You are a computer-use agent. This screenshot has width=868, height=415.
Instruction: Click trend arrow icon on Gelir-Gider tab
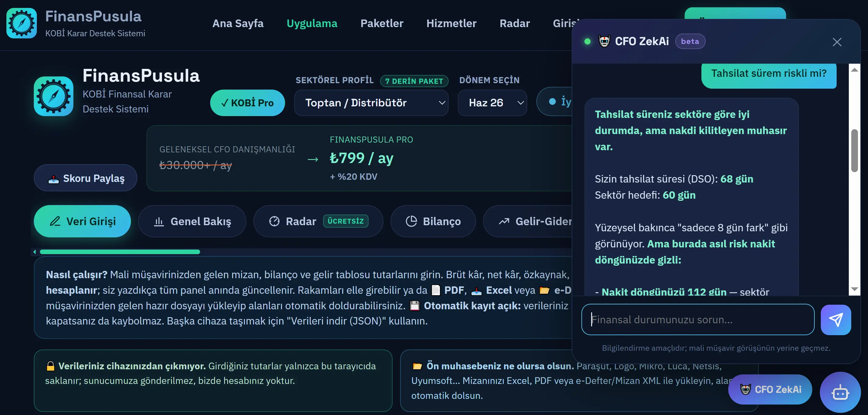(504, 222)
